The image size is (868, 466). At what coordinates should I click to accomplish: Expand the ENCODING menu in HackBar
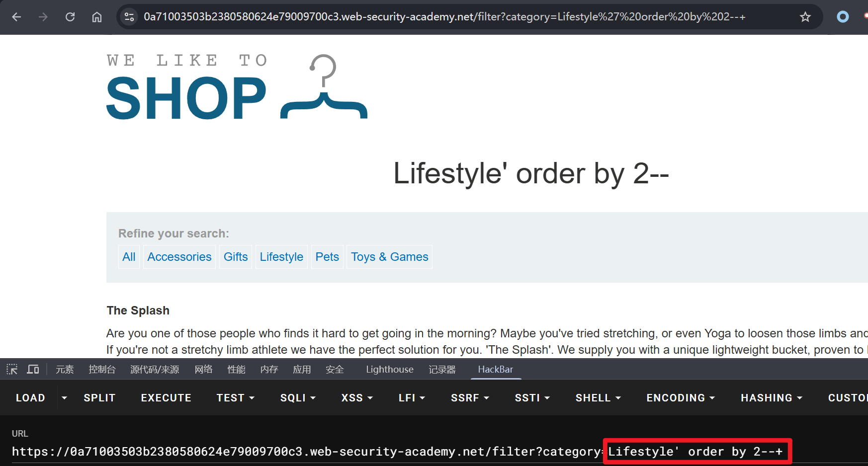point(680,398)
